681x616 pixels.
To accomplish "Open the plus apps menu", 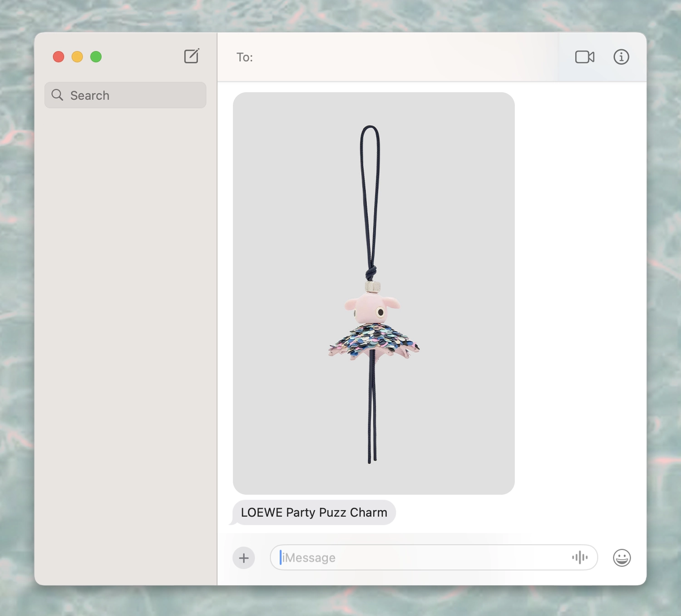I will click(244, 558).
